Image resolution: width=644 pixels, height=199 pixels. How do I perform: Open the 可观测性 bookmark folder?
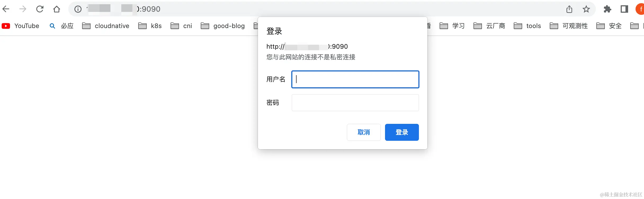pos(569,26)
